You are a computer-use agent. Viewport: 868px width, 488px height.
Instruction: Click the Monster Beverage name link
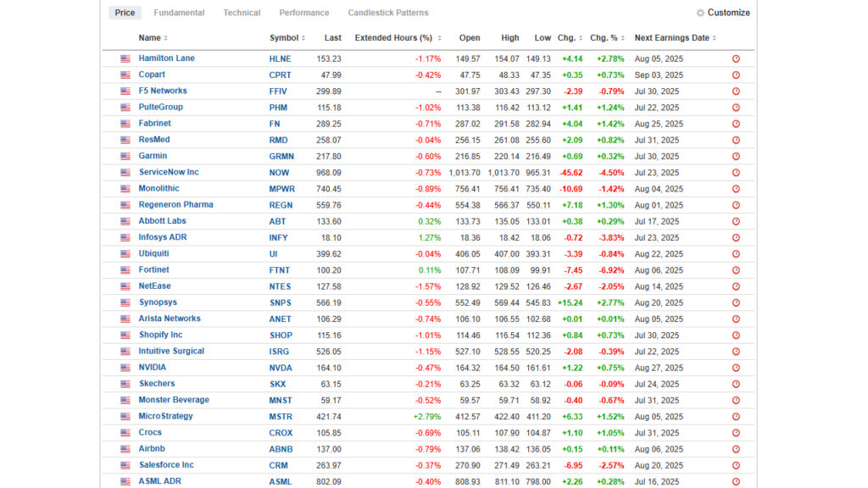coord(174,400)
